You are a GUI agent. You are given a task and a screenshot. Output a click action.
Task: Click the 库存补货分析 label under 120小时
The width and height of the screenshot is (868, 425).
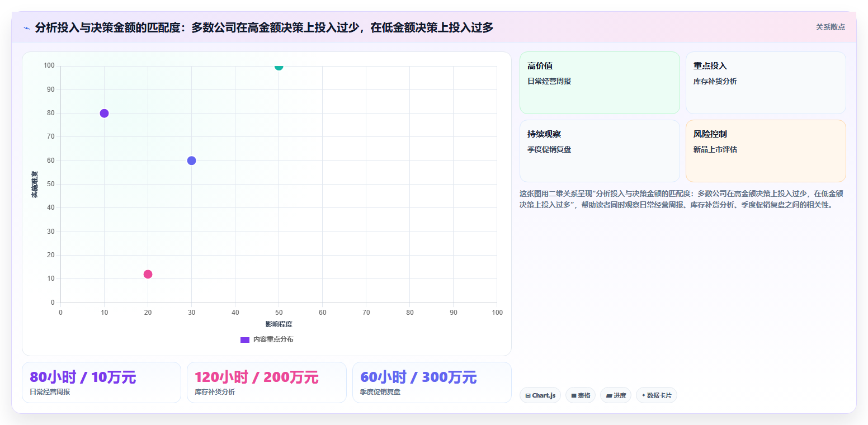215,392
